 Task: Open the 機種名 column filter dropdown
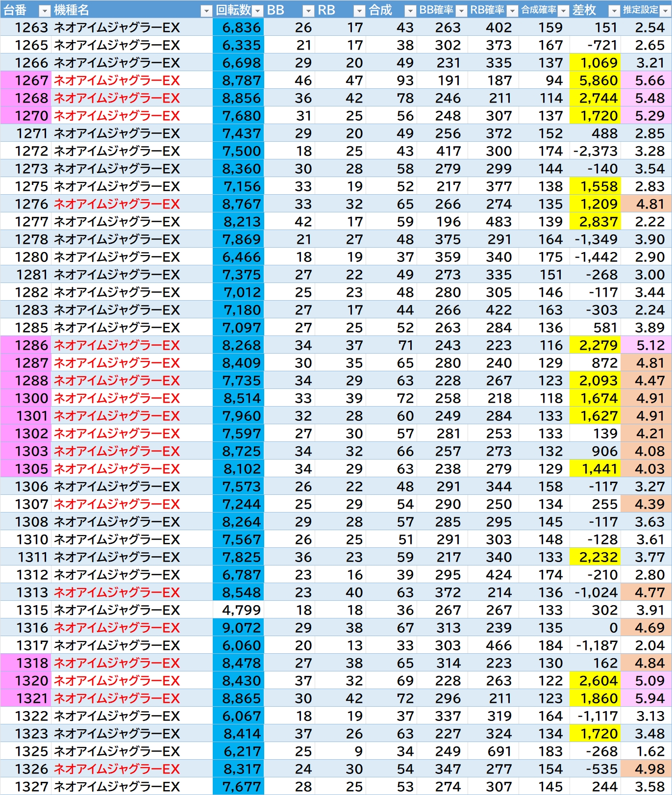click(206, 10)
